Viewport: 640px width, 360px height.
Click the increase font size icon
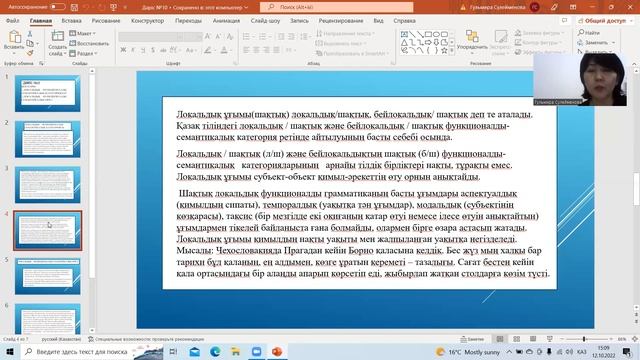pos(208,37)
